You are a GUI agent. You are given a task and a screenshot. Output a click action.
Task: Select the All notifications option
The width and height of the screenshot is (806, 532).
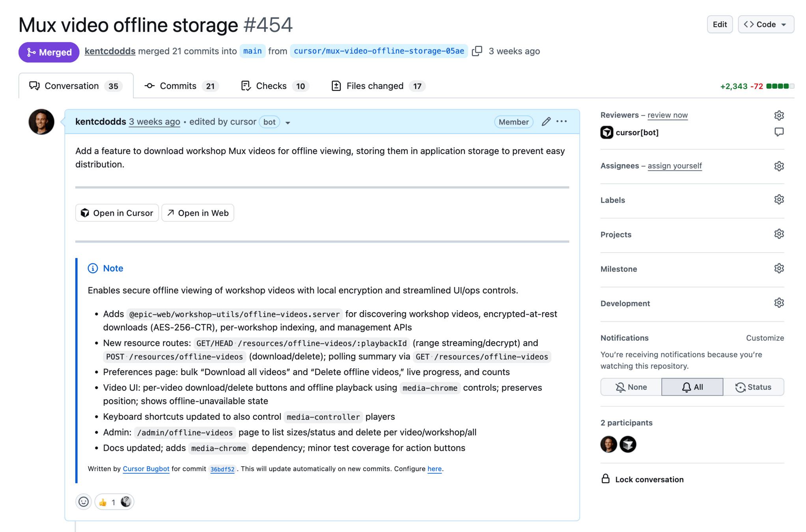(692, 387)
